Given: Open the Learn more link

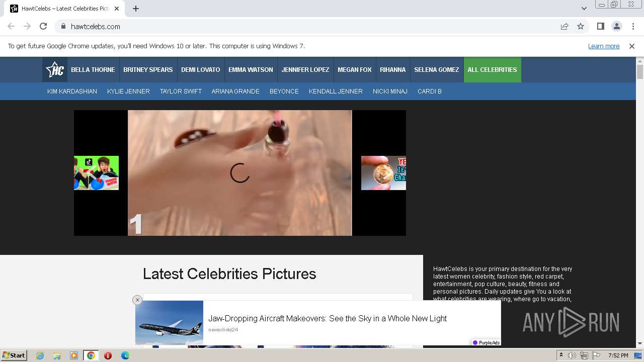Looking at the screenshot, I should (x=604, y=46).
